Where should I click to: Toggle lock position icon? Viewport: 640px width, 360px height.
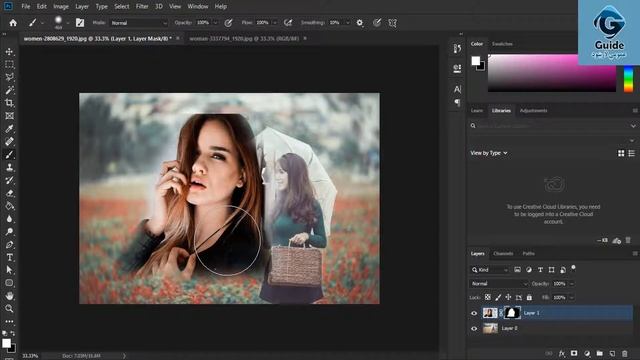pyautogui.click(x=508, y=298)
